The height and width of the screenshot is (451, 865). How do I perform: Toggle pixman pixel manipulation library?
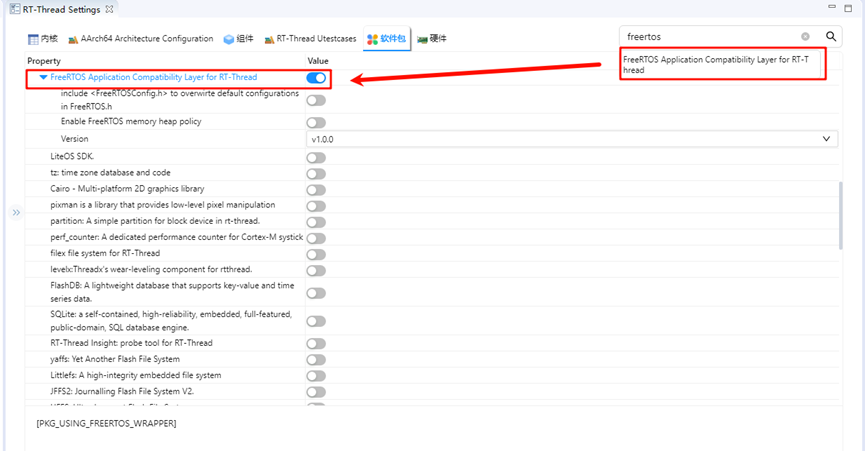point(316,206)
